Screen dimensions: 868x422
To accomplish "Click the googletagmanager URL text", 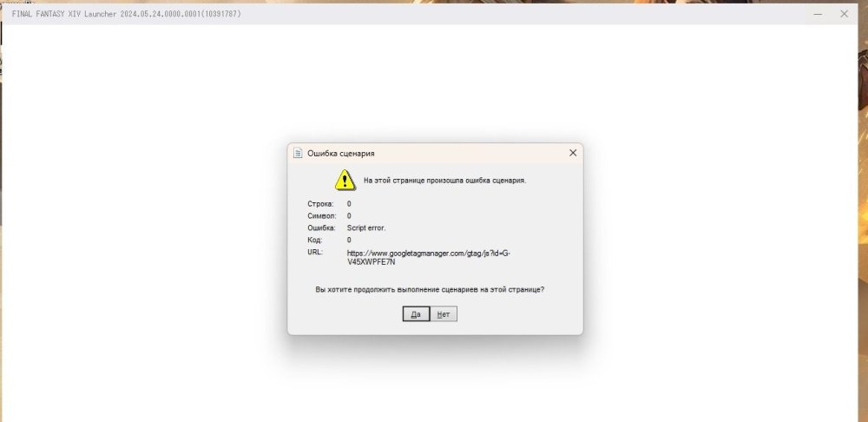I will point(429,257).
